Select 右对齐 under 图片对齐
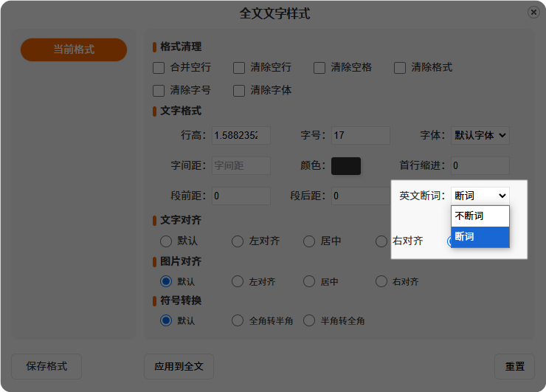The height and width of the screenshot is (392, 546). tap(381, 281)
